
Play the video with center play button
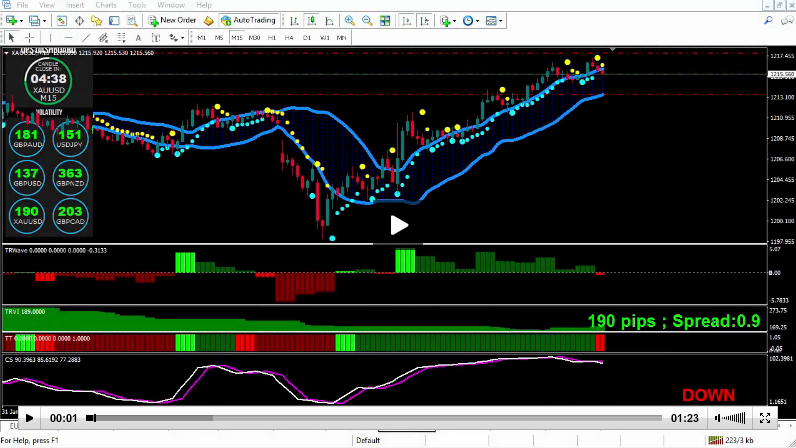tap(399, 225)
